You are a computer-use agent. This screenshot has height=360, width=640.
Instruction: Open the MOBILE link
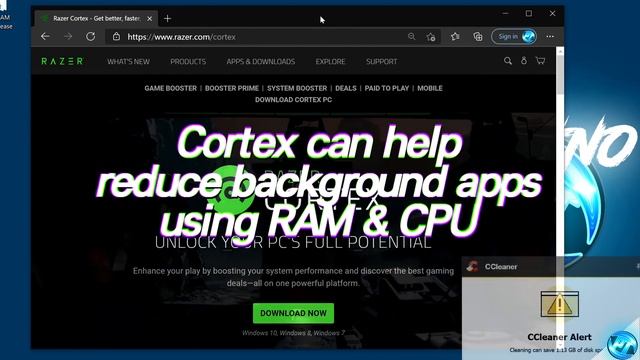(430, 88)
